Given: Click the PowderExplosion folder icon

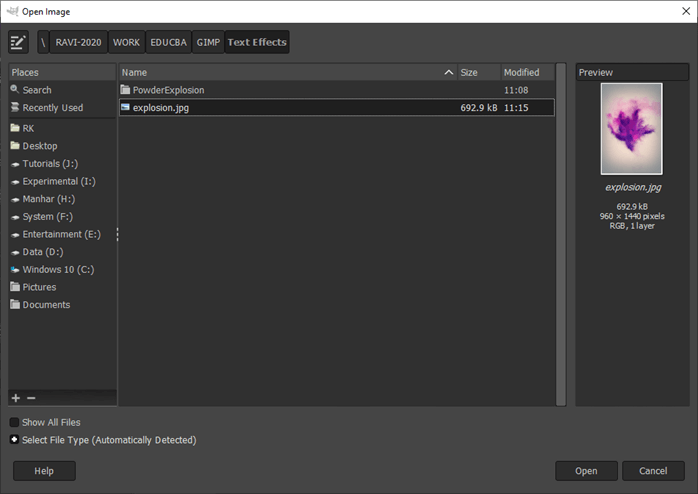Looking at the screenshot, I should pyautogui.click(x=125, y=89).
